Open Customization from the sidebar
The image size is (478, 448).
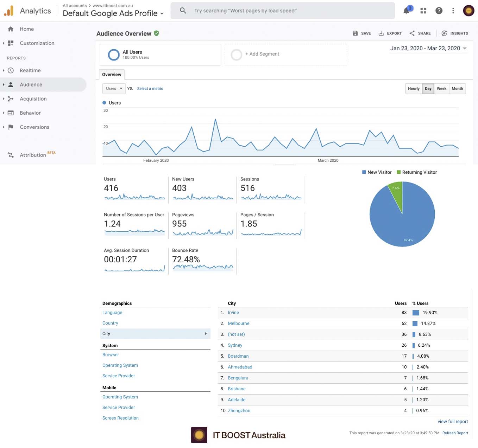pyautogui.click(x=37, y=43)
